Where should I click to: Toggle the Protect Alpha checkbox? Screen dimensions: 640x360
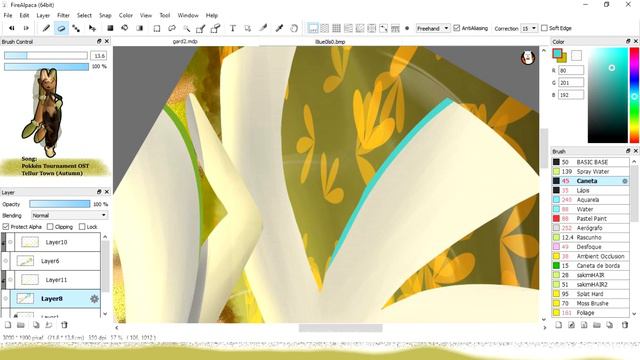(6, 227)
